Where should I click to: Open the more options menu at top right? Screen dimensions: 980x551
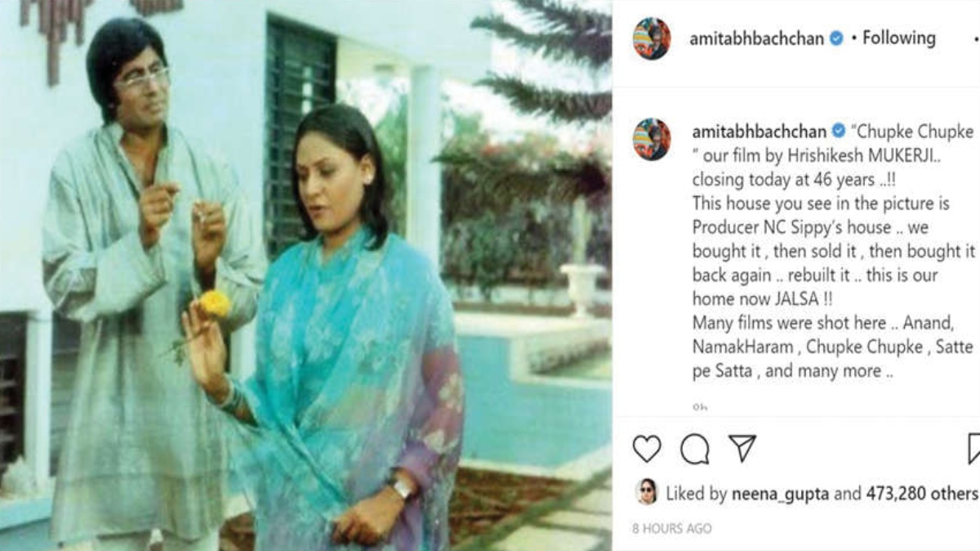975,38
